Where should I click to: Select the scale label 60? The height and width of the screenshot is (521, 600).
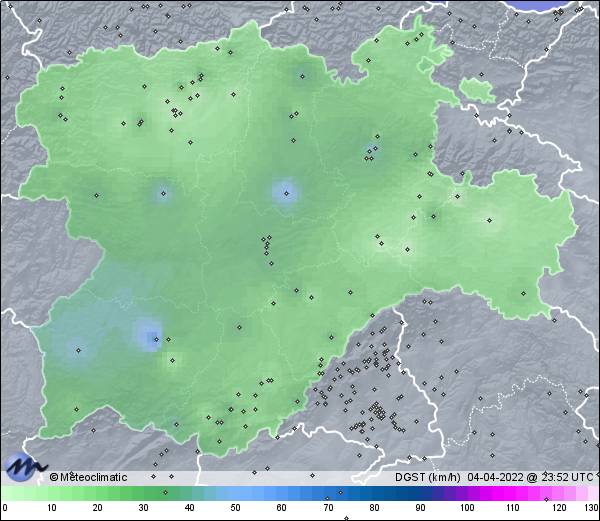click(282, 508)
